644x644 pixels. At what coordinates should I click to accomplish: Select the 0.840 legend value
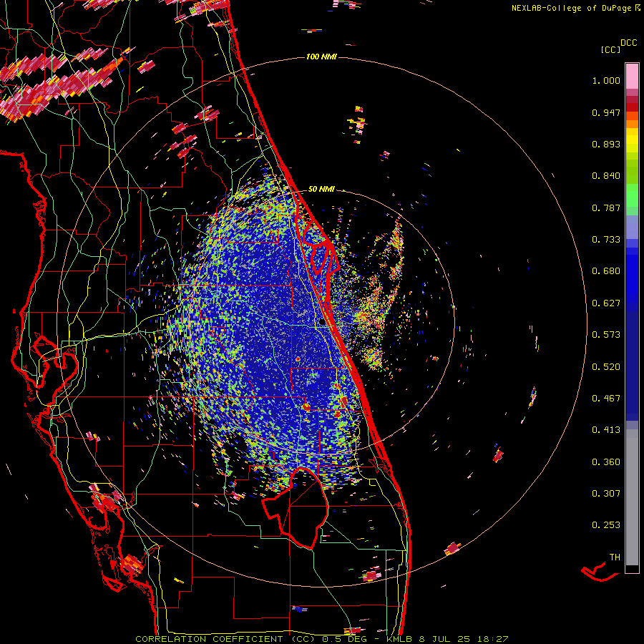click(x=606, y=176)
